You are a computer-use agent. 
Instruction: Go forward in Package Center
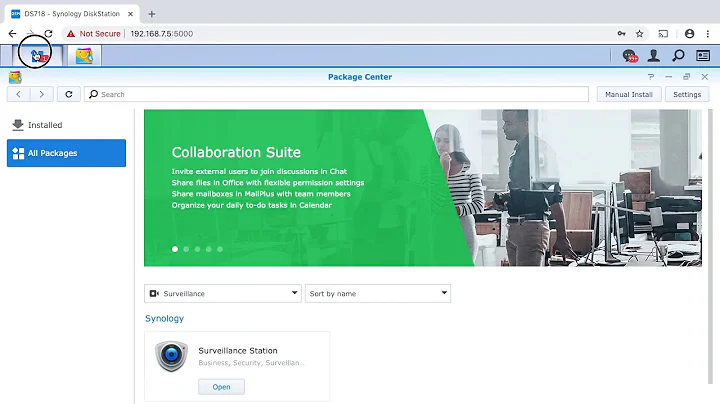42,94
